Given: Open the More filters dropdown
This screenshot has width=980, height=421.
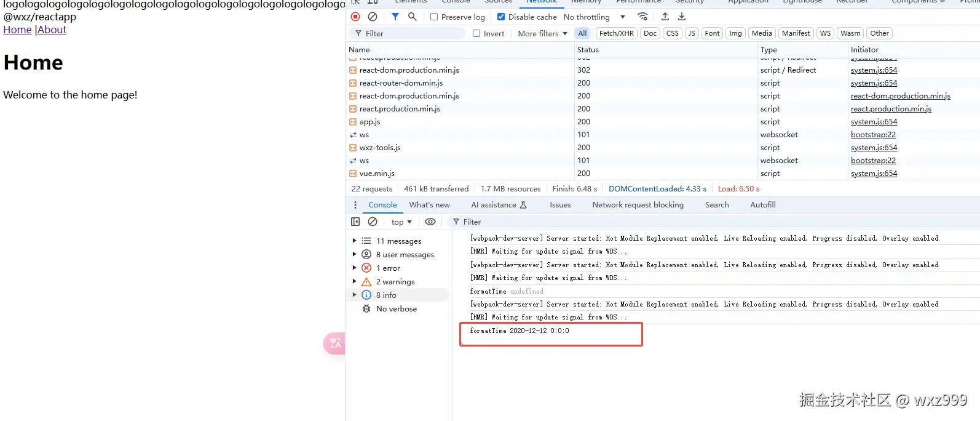Looking at the screenshot, I should [x=542, y=34].
